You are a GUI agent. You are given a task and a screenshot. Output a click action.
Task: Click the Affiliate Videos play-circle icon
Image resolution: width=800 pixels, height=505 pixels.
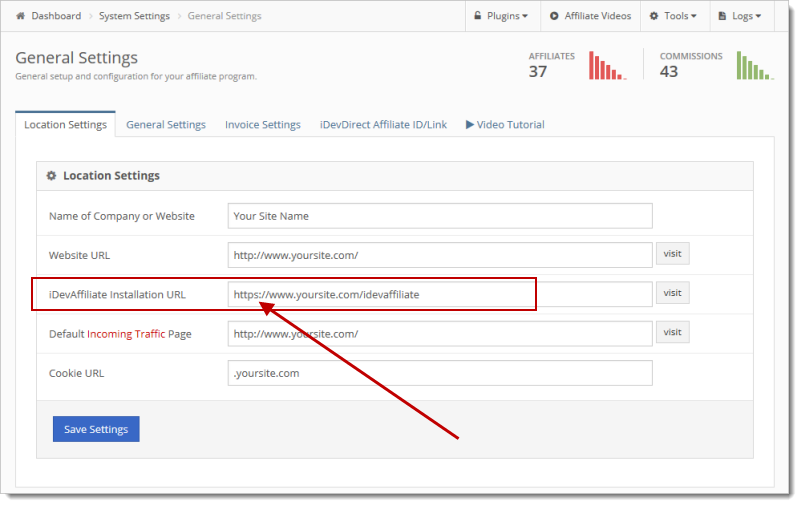554,16
